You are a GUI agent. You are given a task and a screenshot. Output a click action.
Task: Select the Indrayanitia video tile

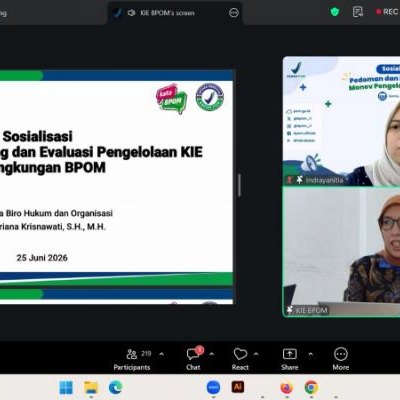341,121
